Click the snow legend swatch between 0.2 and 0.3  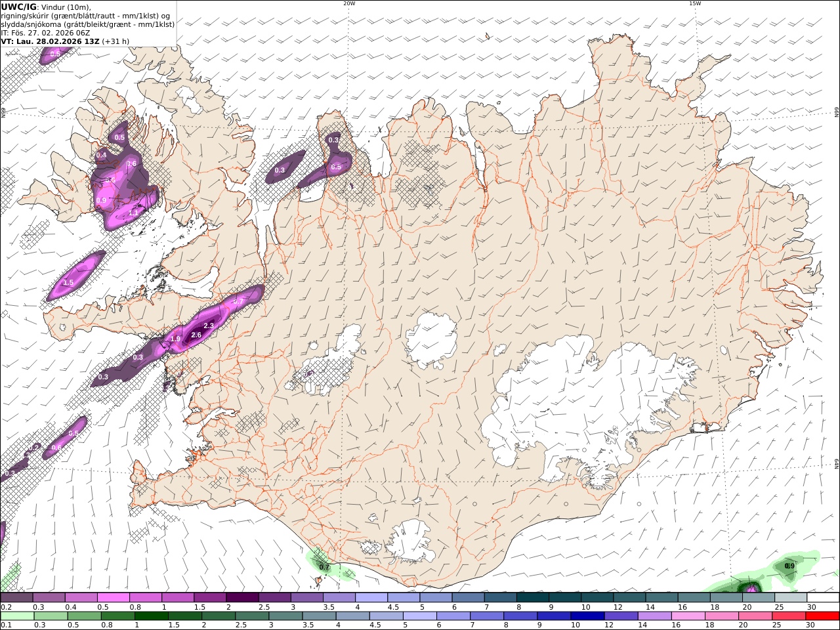pyautogui.click(x=16, y=597)
